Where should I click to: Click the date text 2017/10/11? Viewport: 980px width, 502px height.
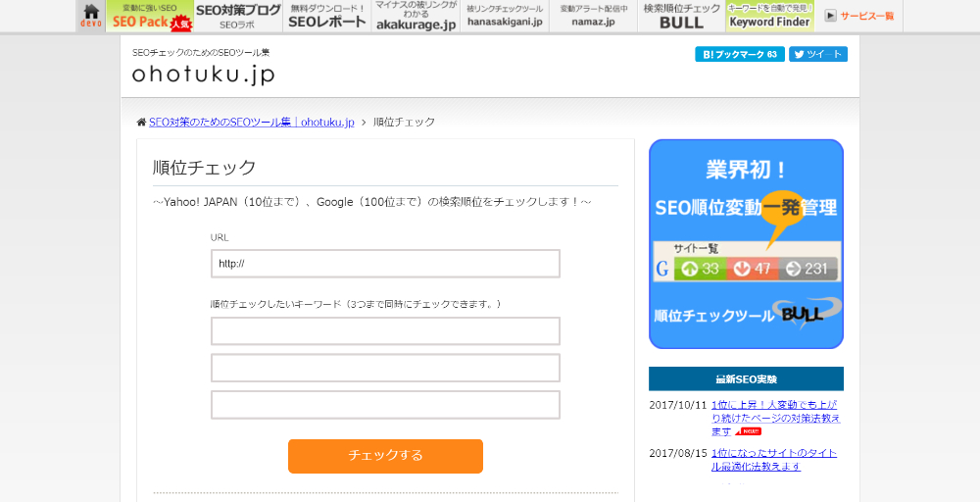point(677,405)
